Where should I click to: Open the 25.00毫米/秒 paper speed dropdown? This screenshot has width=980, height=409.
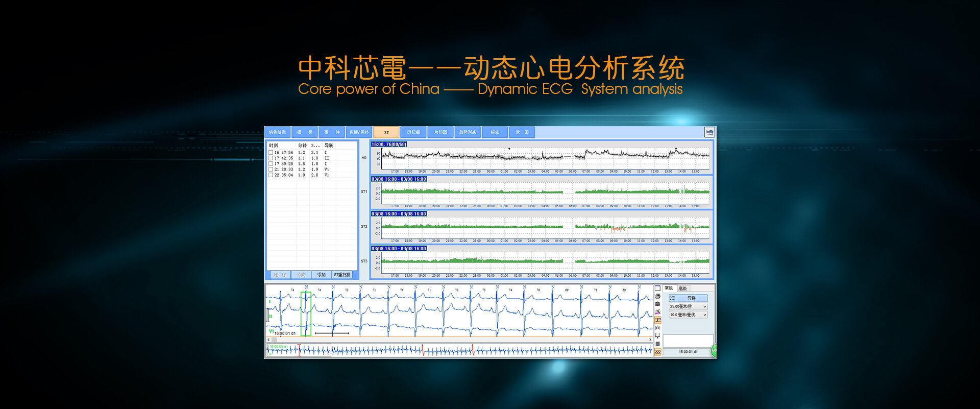tap(688, 306)
